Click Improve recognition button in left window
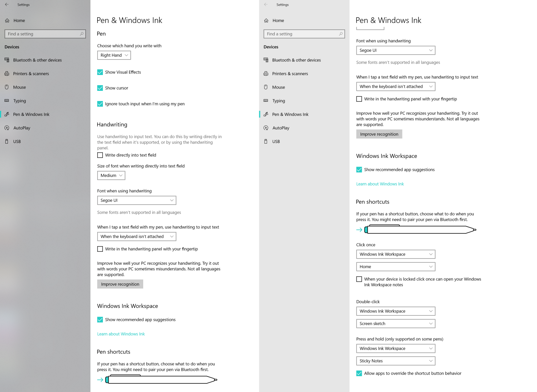The image size is (537, 392). click(x=120, y=284)
